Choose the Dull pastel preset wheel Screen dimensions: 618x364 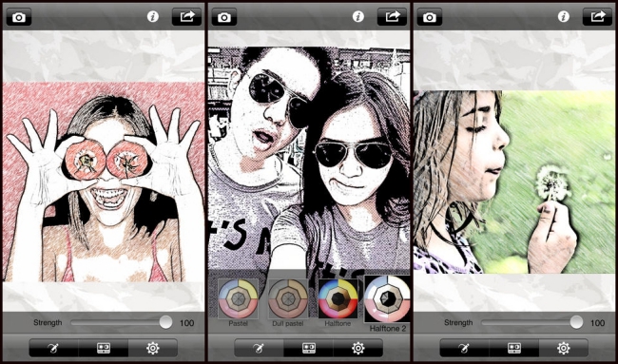(288, 299)
